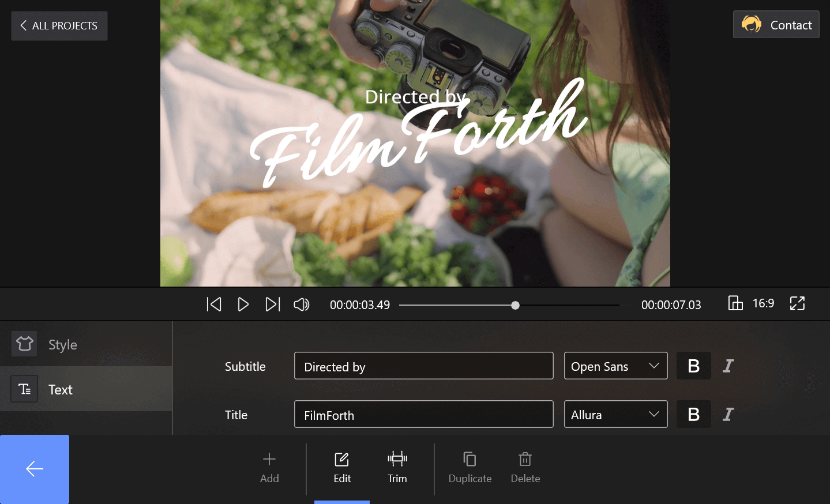Open the Contact support button
Image resolution: width=830 pixels, height=504 pixels.
(776, 25)
